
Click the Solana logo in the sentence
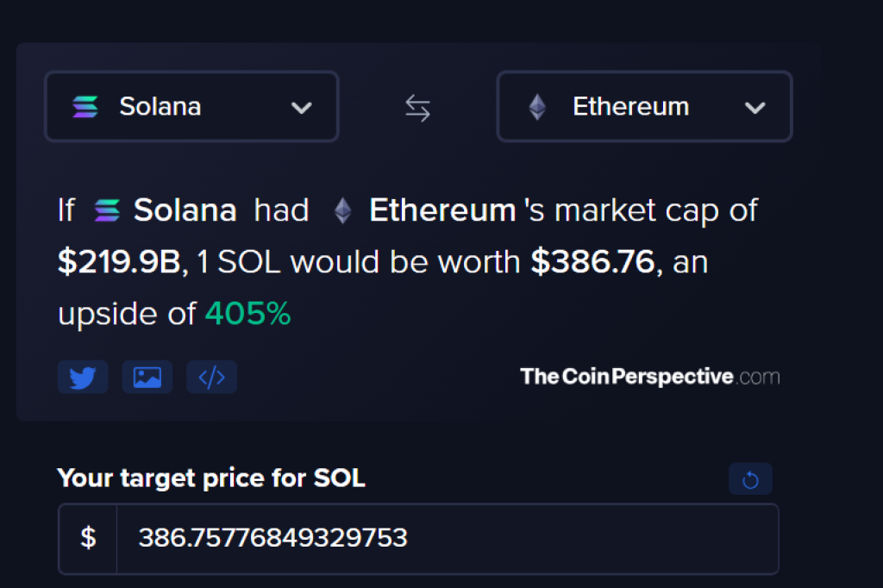tap(105, 210)
